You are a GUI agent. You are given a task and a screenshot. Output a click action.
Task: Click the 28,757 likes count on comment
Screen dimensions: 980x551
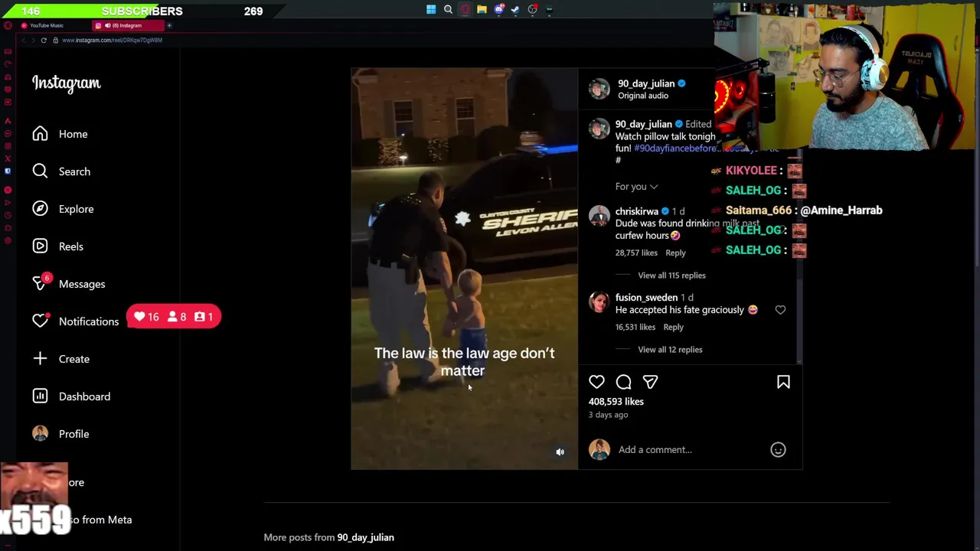click(636, 253)
